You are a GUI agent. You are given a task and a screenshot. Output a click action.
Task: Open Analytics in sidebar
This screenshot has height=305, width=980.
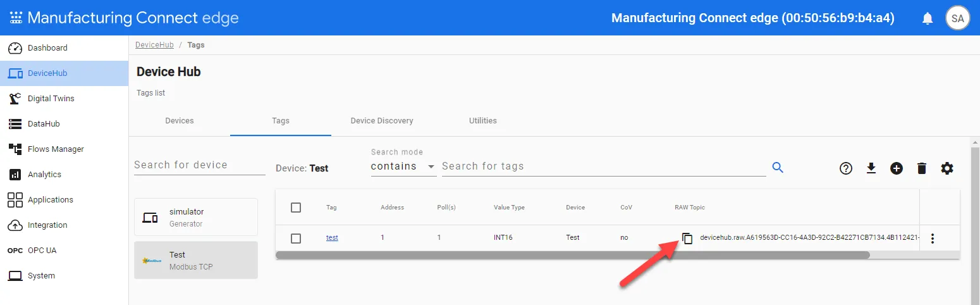click(x=64, y=175)
